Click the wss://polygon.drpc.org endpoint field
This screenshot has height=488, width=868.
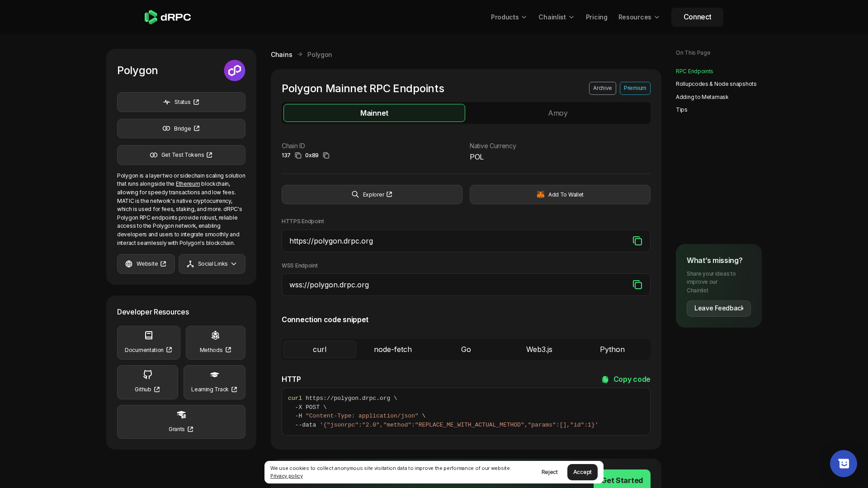point(466,285)
